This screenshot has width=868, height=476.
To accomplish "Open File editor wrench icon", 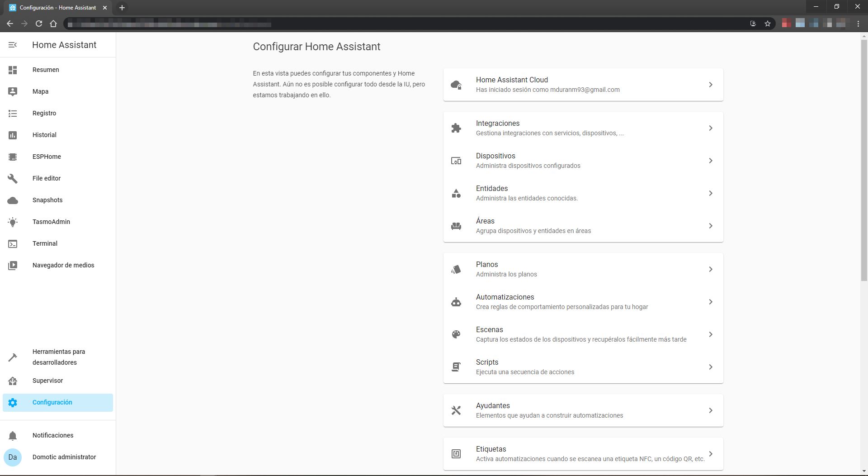I will [x=13, y=179].
